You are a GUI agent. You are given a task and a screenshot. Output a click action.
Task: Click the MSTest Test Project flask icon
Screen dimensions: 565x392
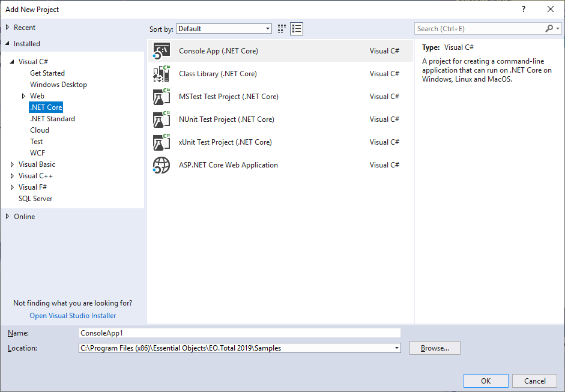(161, 97)
